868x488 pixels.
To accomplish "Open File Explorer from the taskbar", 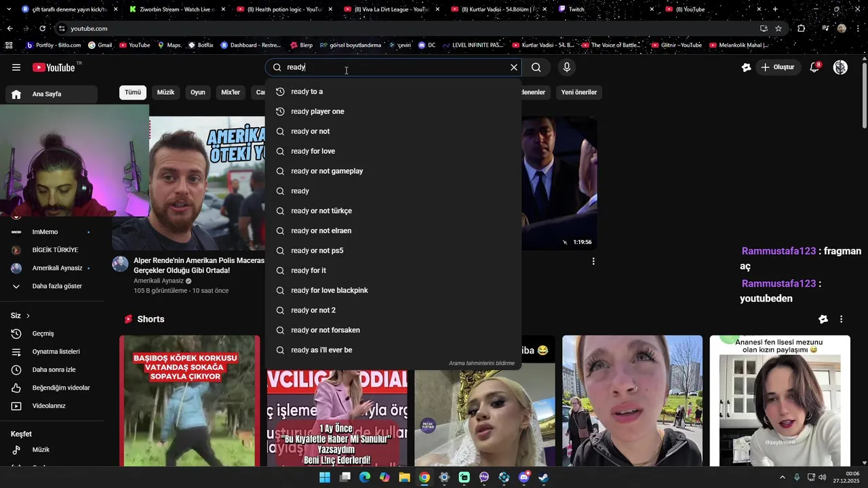I will tap(405, 477).
